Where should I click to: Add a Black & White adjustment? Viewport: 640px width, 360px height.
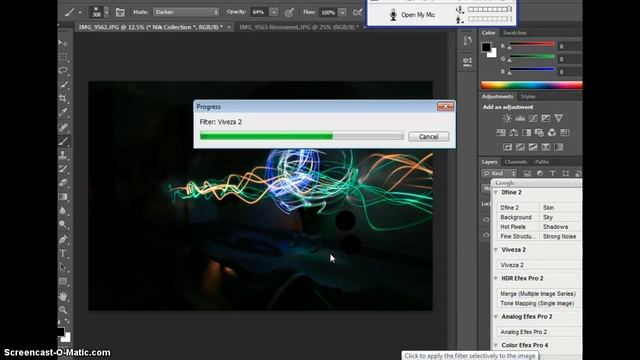(527, 133)
